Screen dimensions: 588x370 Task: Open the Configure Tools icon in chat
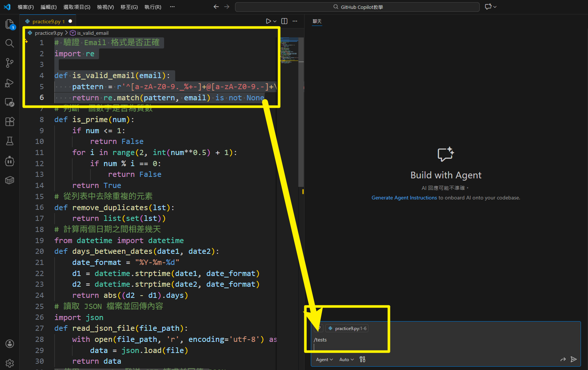pos(362,359)
